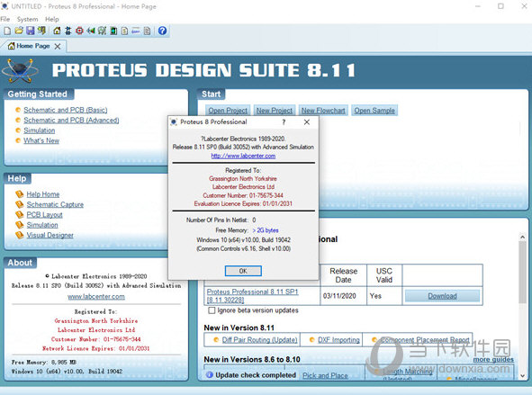This screenshot has width=532, height=395.
Task: Open Schematic Capture from the toolbar
Action: [x=68, y=31]
